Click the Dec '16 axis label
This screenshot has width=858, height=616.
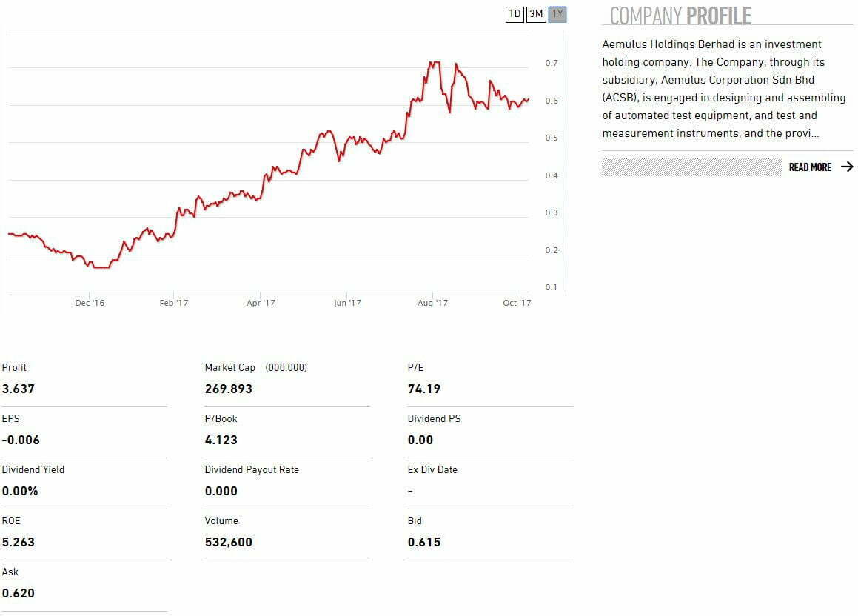coord(90,303)
